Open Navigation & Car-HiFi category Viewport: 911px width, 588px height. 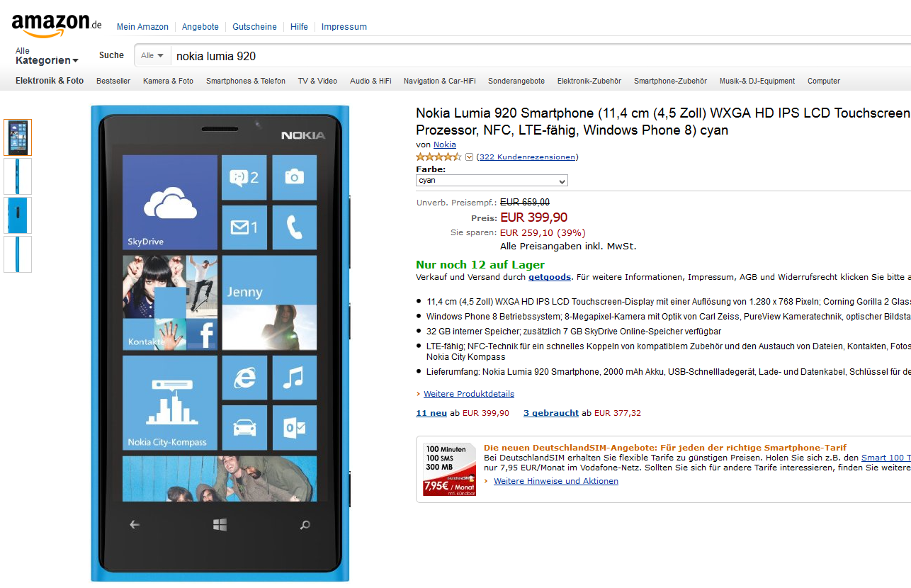coord(439,81)
